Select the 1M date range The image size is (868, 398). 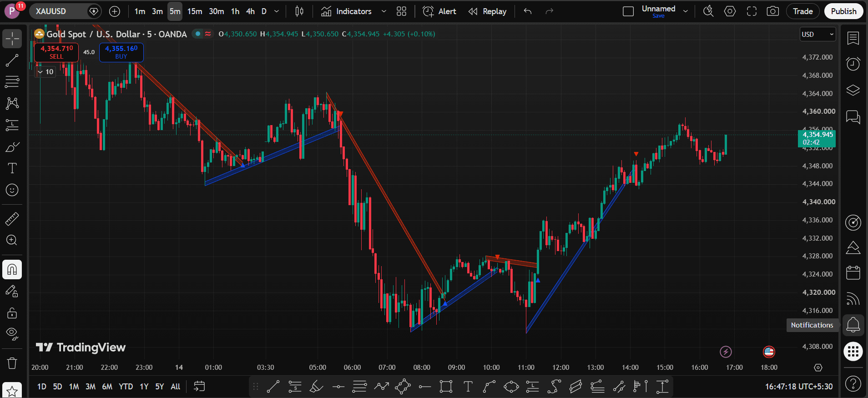74,387
